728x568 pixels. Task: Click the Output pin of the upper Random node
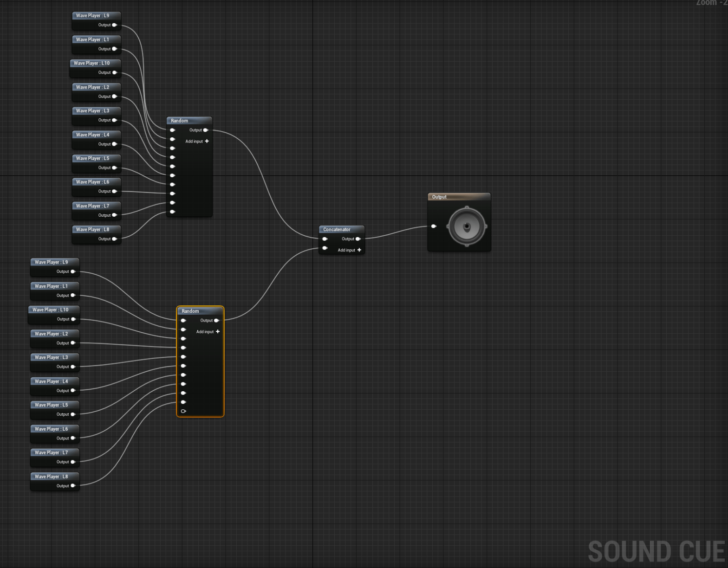(x=206, y=130)
